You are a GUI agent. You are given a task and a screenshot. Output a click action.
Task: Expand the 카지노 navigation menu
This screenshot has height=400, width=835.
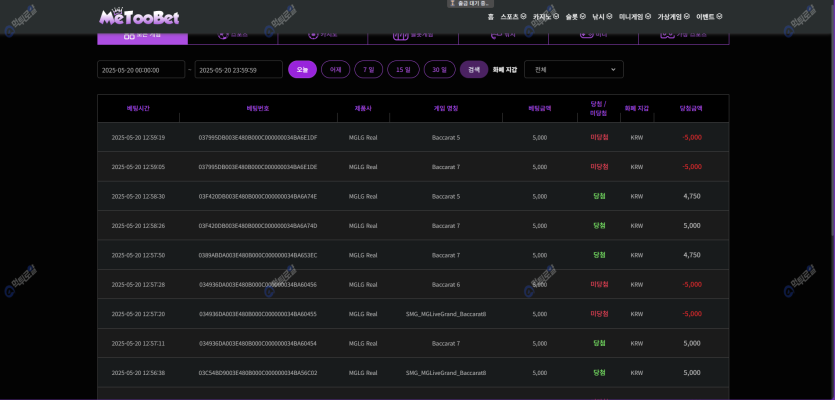[545, 16]
